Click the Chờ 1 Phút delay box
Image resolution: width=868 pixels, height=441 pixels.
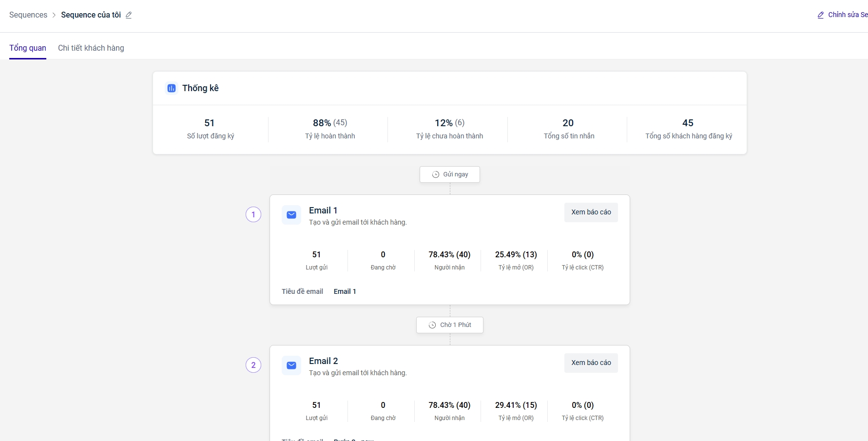pos(450,325)
